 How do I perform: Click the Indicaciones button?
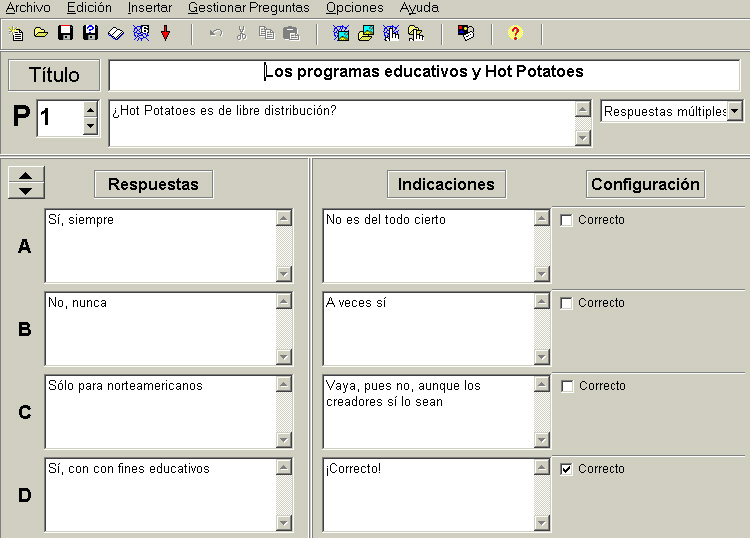coord(446,184)
